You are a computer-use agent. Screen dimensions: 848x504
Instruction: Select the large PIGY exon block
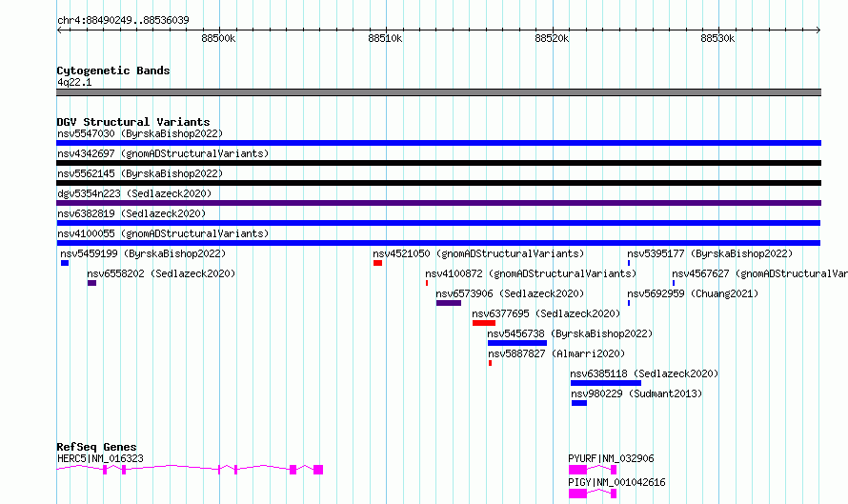[577, 494]
